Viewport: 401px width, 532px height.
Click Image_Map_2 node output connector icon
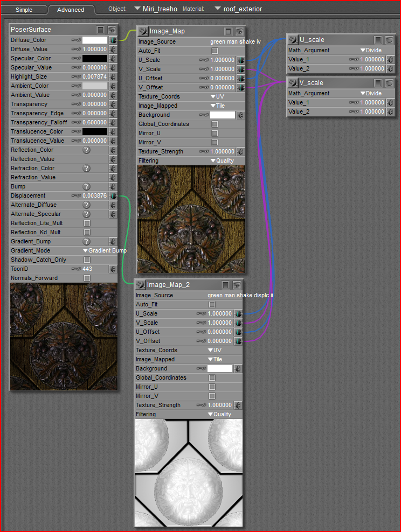[x=140, y=285]
